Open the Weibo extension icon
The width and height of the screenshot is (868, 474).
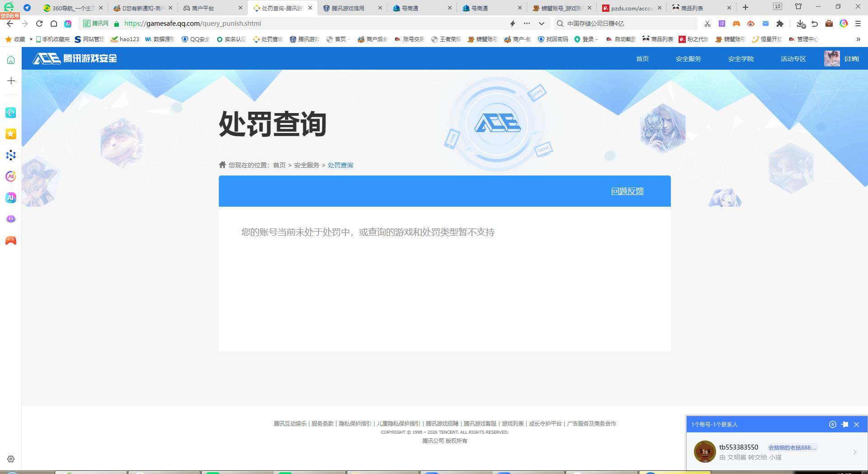click(x=751, y=24)
